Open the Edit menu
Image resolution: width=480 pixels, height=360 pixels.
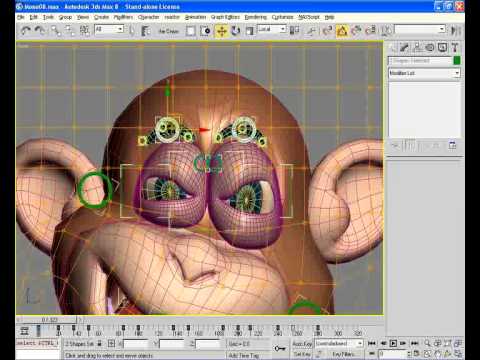tap(33, 17)
